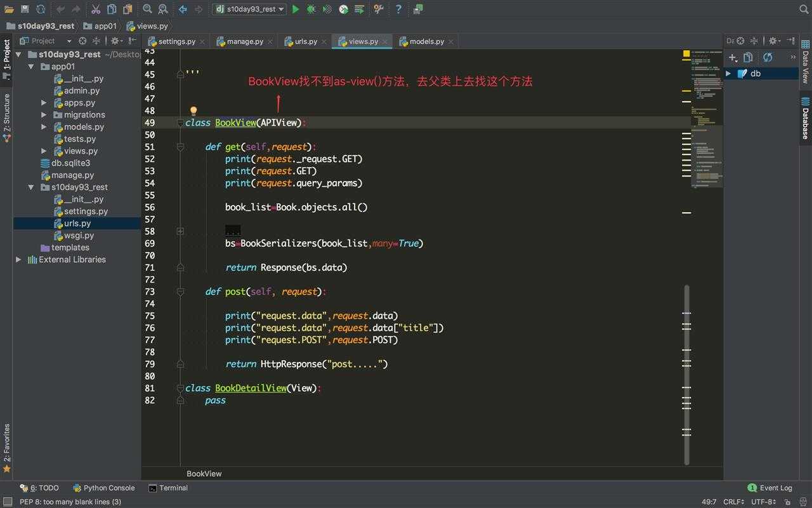Click the Copy toolbar icon

(112, 9)
